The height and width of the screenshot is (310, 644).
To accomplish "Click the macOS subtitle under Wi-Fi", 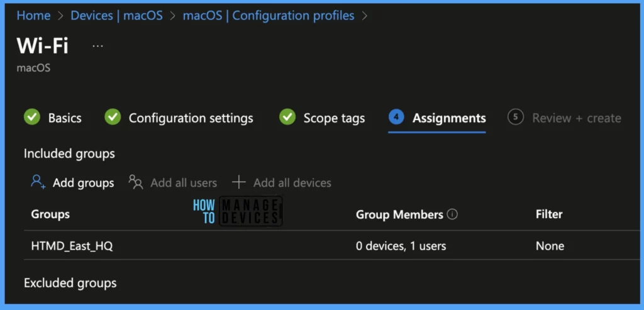I will 33,68.
